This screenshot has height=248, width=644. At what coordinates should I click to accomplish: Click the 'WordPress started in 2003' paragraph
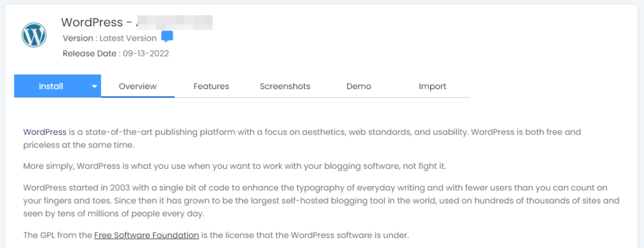pyautogui.click(x=321, y=201)
